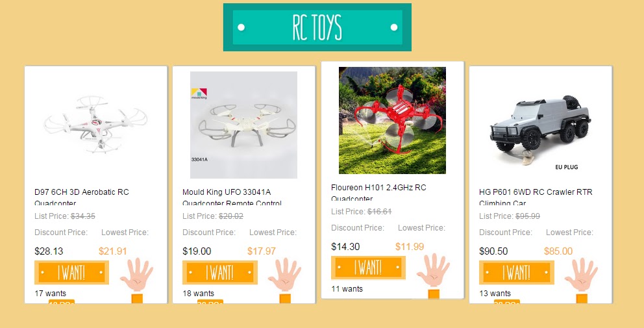This screenshot has width=644, height=328.
Task: Click the hand icon on HG P601 card
Action: [x=581, y=275]
